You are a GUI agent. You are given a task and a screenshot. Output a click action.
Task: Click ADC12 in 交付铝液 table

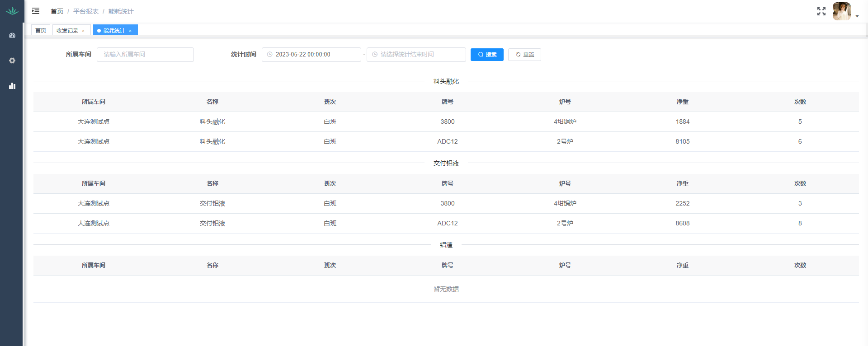point(448,224)
